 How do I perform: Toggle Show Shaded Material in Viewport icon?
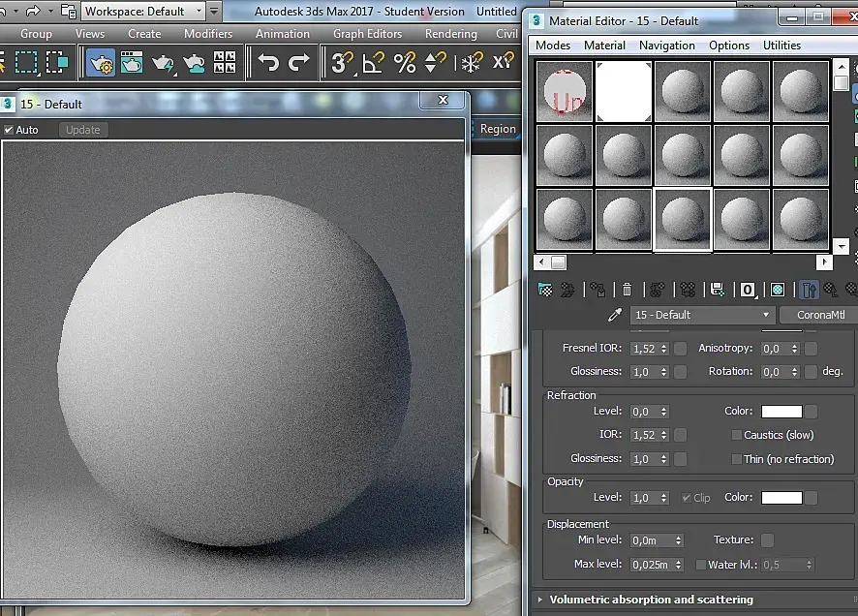(x=777, y=289)
